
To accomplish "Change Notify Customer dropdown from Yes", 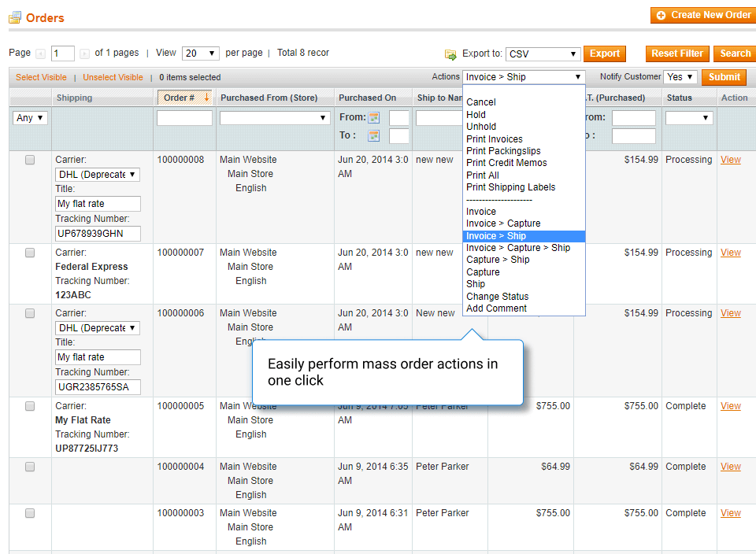I will click(x=681, y=77).
